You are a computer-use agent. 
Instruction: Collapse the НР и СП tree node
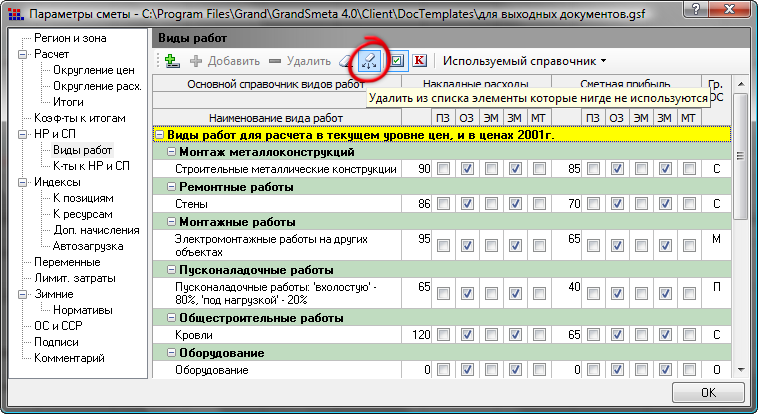click(x=23, y=134)
